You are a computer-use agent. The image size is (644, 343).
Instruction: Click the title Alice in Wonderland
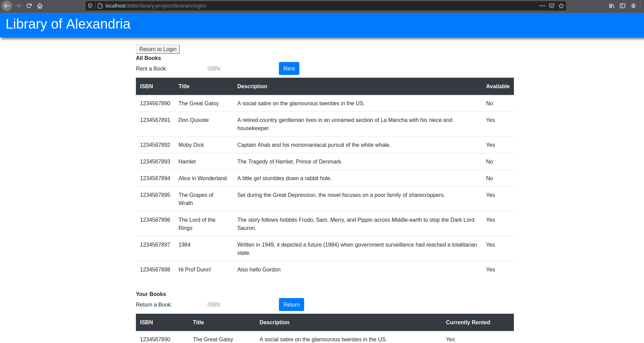tap(203, 178)
